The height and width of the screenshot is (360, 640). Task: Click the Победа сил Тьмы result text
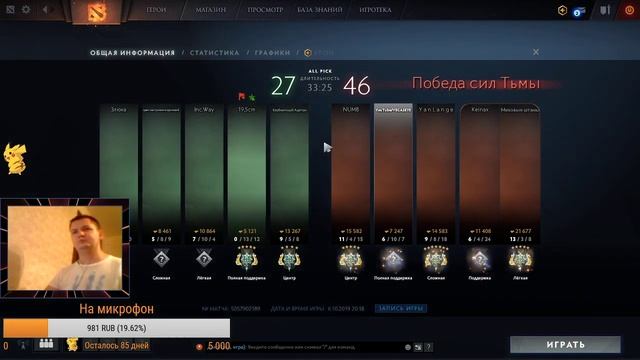[476, 83]
